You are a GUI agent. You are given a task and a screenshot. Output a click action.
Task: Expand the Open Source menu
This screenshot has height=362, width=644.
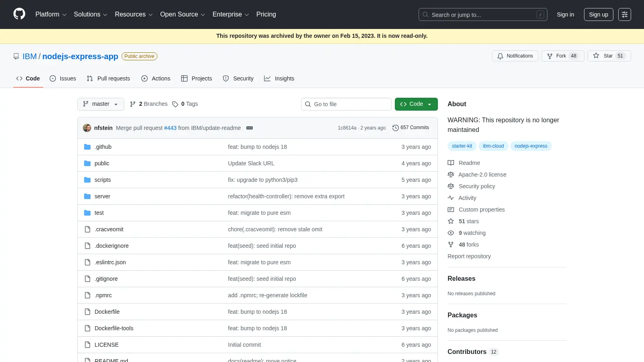coord(183,14)
